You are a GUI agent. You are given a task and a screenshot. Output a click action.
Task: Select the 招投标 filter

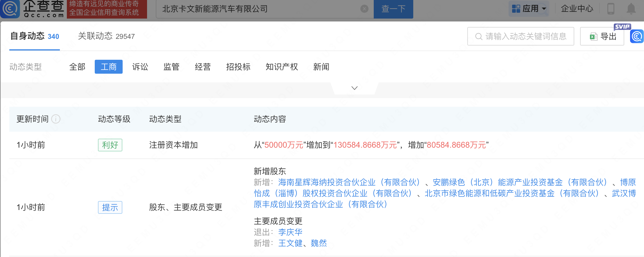pos(238,67)
